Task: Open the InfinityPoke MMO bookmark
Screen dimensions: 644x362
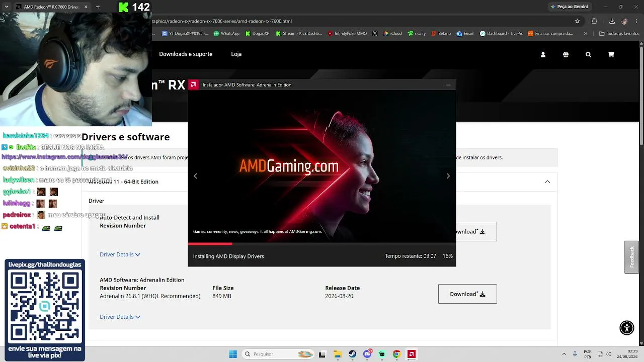Action: coord(347,34)
